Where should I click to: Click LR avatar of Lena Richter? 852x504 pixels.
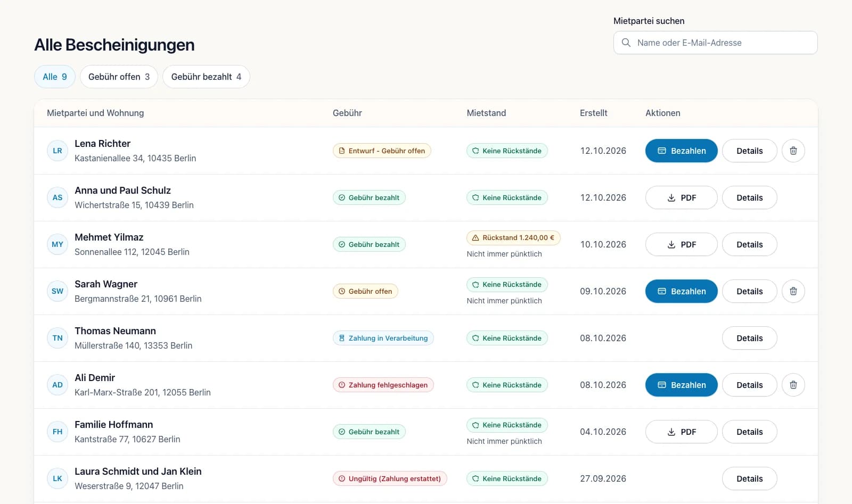coord(58,151)
